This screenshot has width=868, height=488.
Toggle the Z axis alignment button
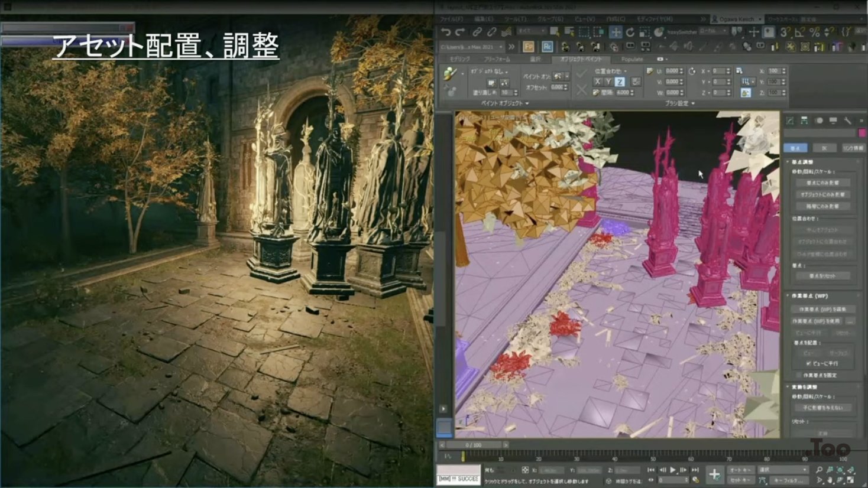pyautogui.click(x=619, y=82)
